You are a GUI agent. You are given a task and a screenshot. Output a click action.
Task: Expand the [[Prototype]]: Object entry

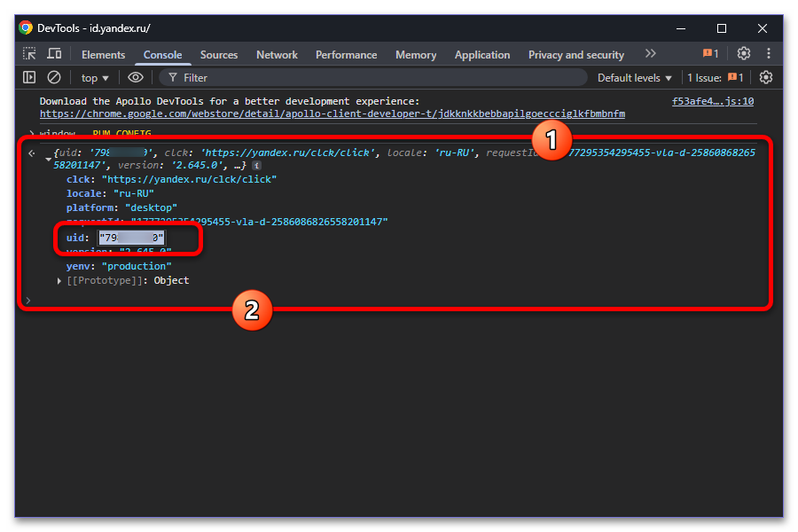point(59,280)
